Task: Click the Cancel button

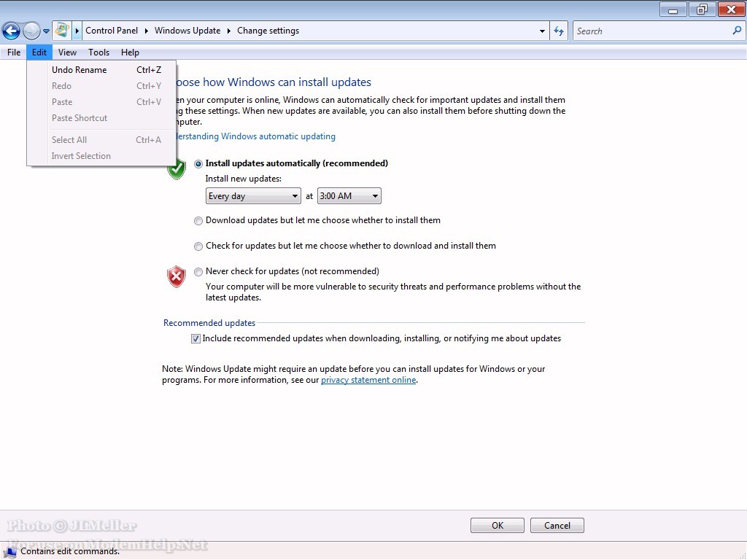Action: pos(557,526)
